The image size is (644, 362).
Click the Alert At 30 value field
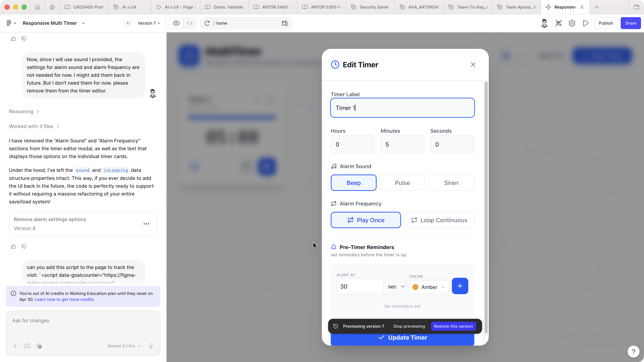click(360, 287)
